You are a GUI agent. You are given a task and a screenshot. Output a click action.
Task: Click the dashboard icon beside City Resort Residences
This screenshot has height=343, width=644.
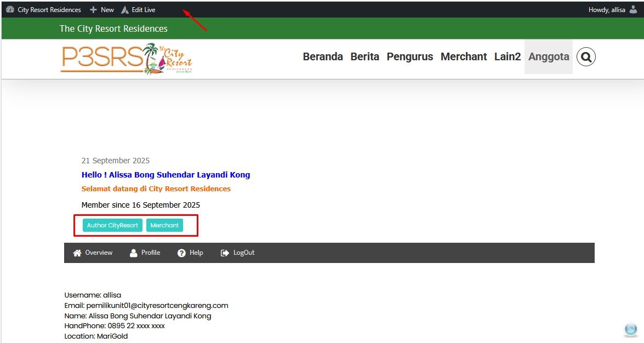(x=10, y=10)
